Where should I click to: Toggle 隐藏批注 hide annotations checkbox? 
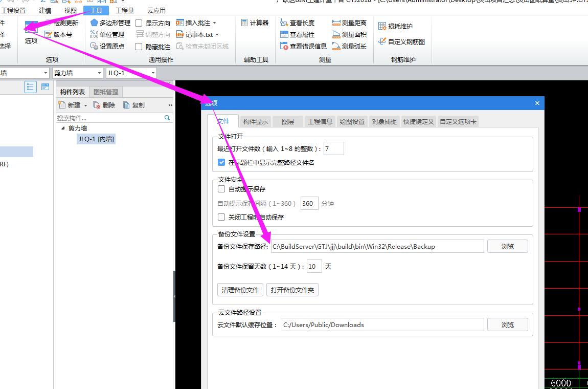click(x=139, y=47)
